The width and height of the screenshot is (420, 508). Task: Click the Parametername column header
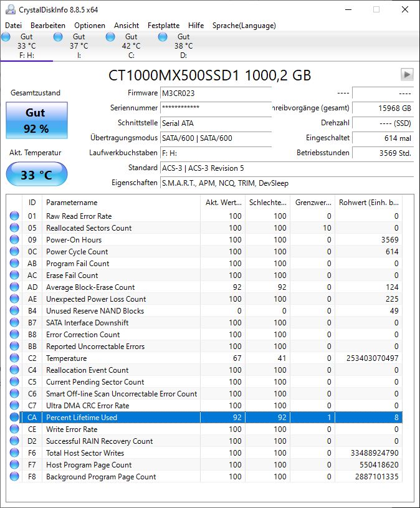121,203
